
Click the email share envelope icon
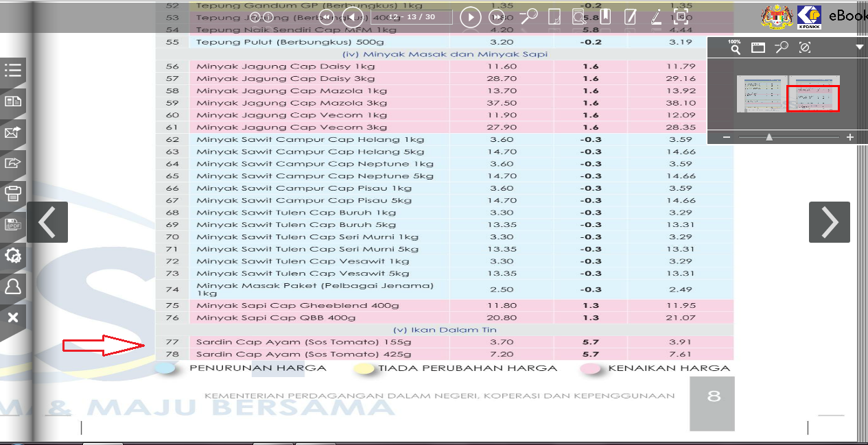click(13, 132)
